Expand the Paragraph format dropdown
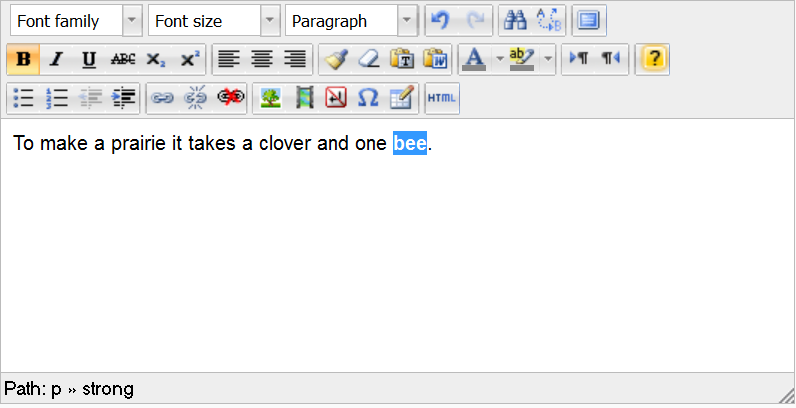796x408 pixels. (x=406, y=21)
